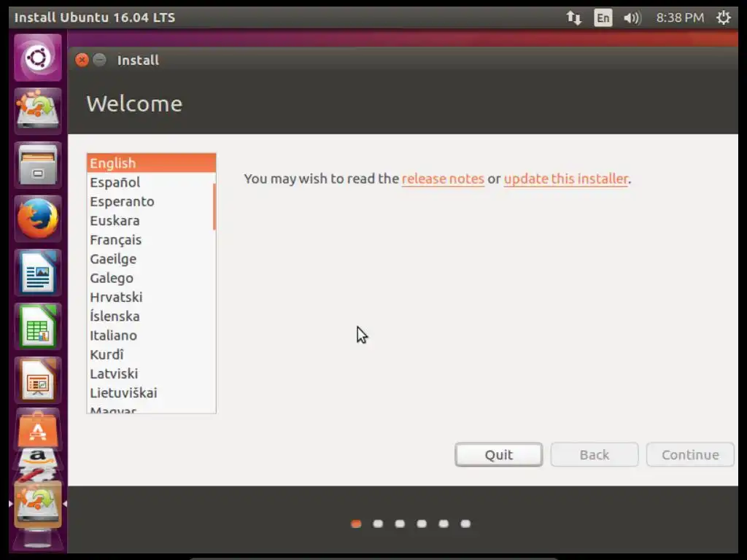Open Ubuntu Software Center shopping bag icon
Screen dimensions: 747x560
38,430
